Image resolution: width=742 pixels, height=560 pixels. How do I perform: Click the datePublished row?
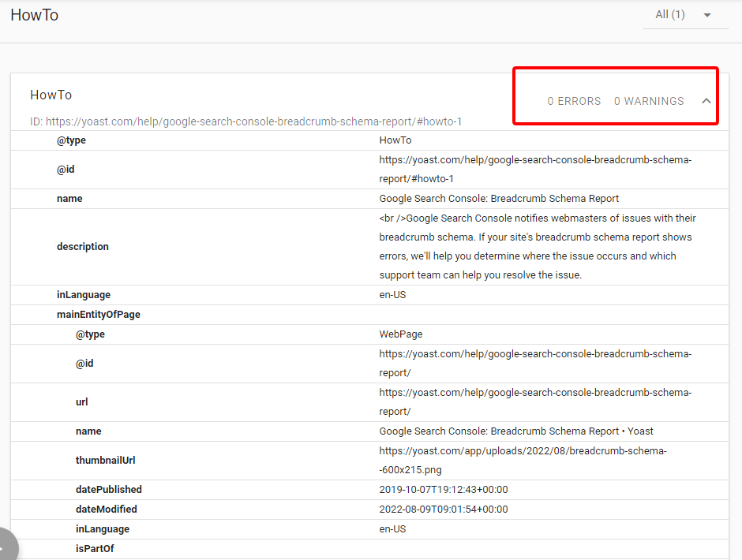[x=369, y=490]
